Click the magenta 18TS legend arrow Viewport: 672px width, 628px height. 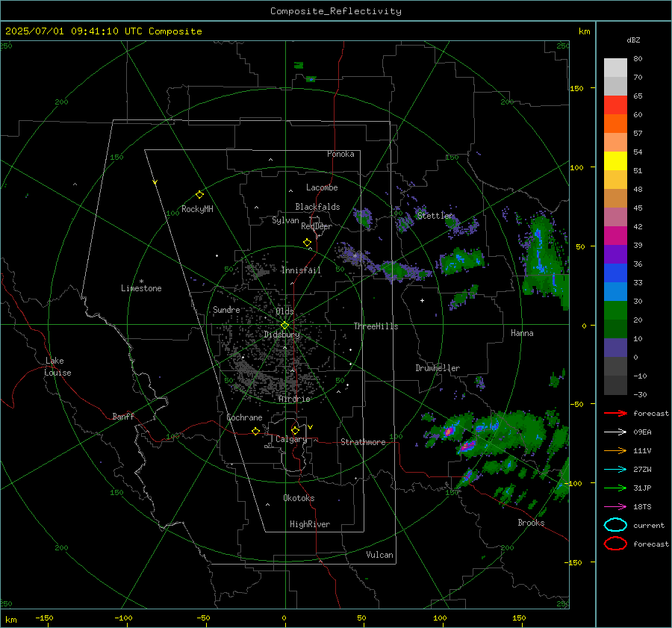615,507
